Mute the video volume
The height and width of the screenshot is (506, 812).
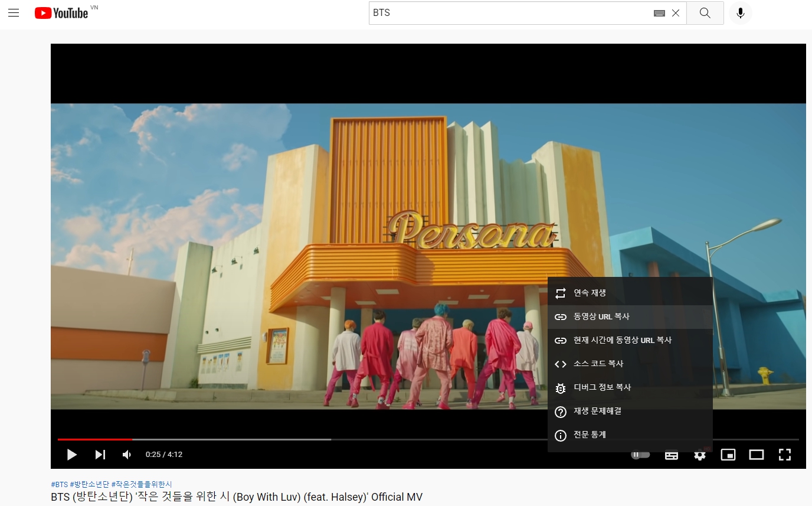click(127, 455)
